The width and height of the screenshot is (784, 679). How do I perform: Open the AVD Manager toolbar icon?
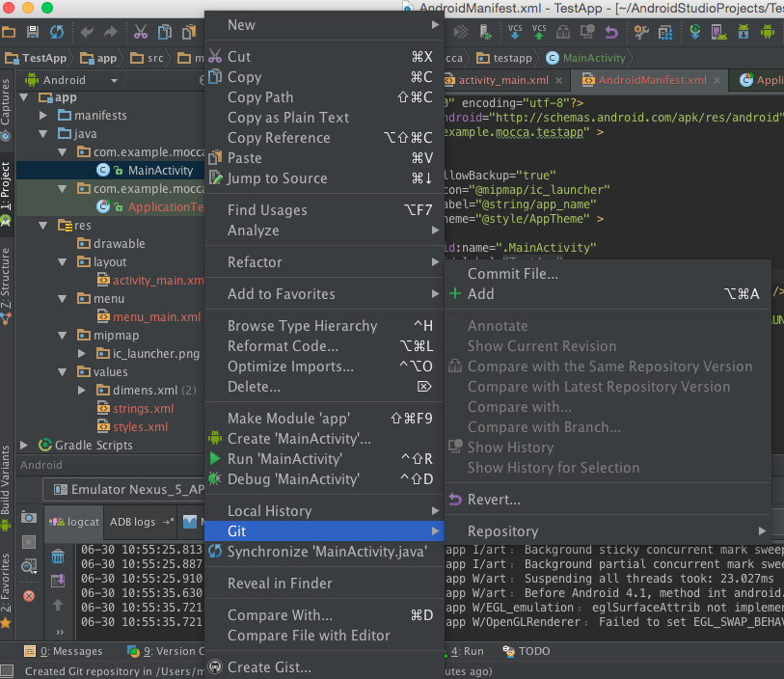719,33
